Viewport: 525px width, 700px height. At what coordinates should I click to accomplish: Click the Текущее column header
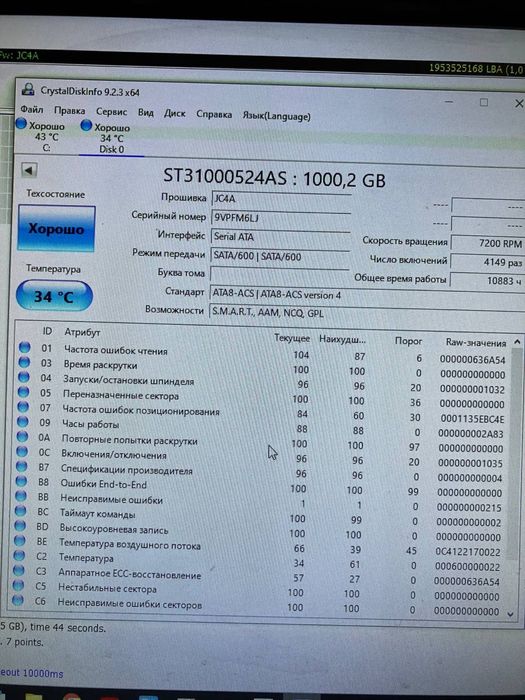coord(292,338)
